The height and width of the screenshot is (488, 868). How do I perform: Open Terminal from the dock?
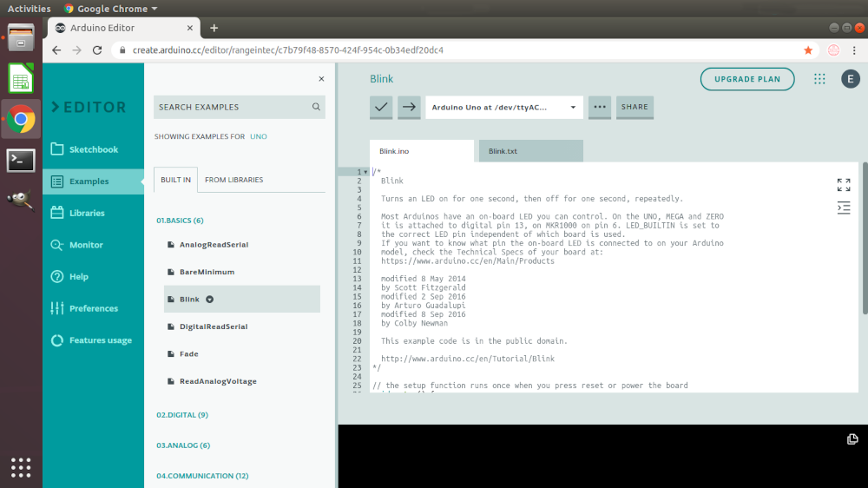21,161
